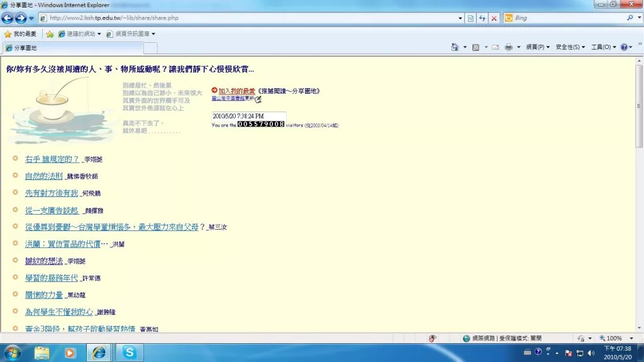Viewport: 644px width, 362px height.
Task: Open the article 先有對方後有我
Action: pyautogui.click(x=52, y=193)
